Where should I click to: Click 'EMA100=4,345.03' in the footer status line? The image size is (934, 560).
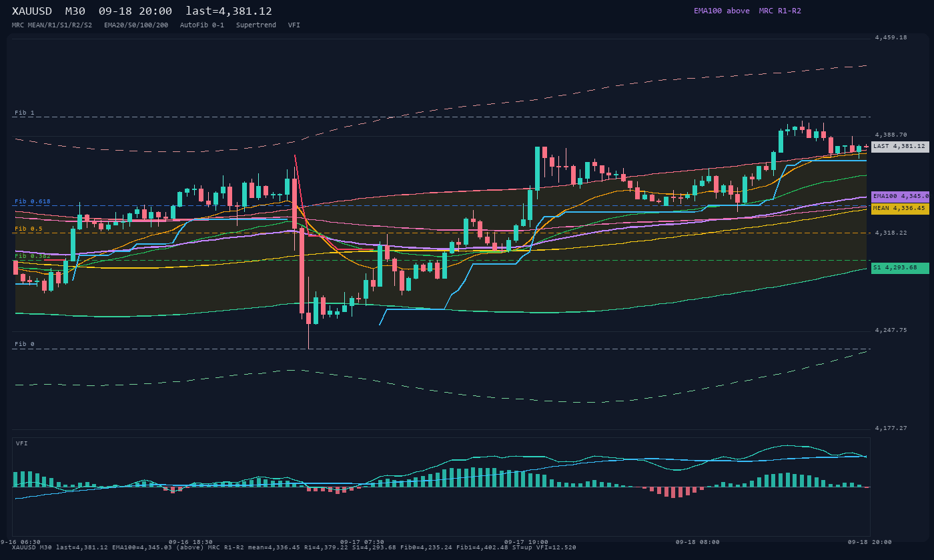coord(141,547)
